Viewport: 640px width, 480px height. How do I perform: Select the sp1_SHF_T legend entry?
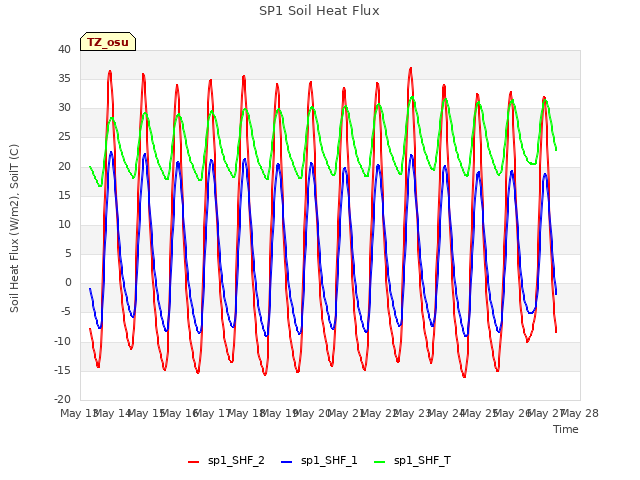[x=412, y=460]
